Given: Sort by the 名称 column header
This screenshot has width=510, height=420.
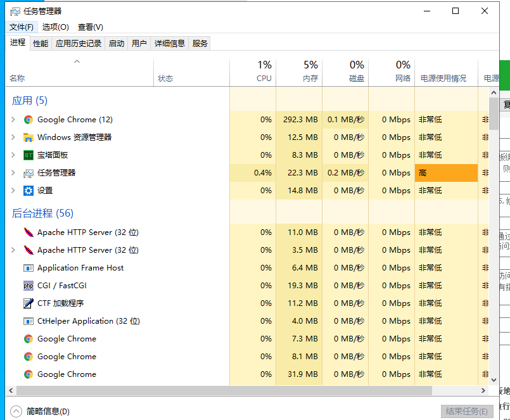Looking at the screenshot, I should coord(80,72).
